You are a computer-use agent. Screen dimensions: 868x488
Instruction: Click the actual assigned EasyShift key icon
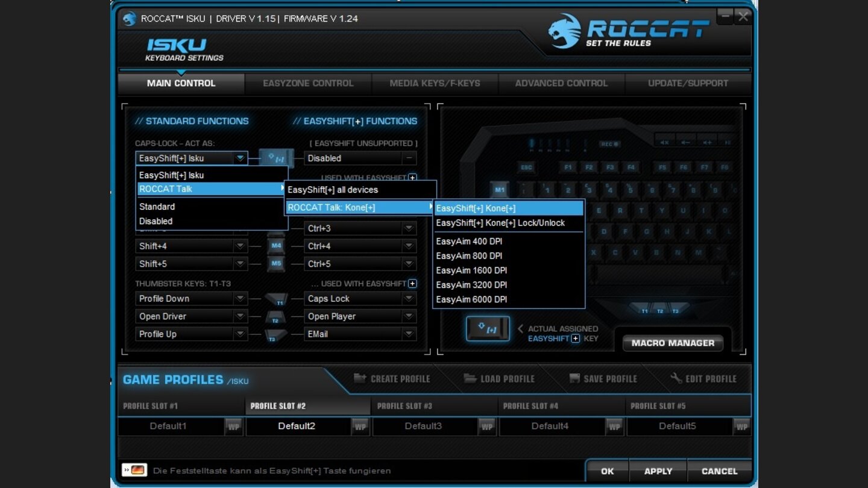(x=488, y=329)
